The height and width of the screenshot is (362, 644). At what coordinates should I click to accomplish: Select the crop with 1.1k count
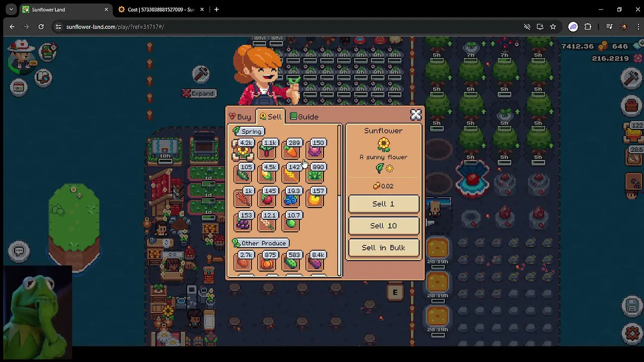point(268,150)
